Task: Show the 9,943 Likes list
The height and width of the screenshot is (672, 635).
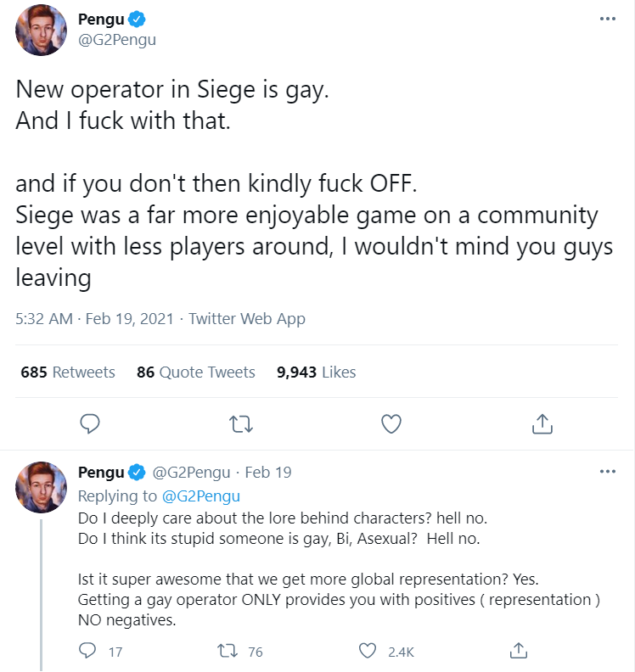Action: (317, 372)
